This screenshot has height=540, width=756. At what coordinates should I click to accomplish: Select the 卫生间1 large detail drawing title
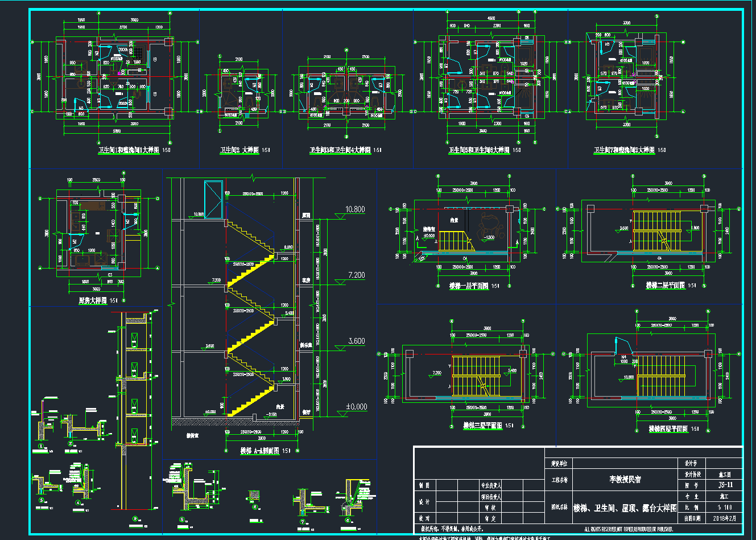pos(129,150)
